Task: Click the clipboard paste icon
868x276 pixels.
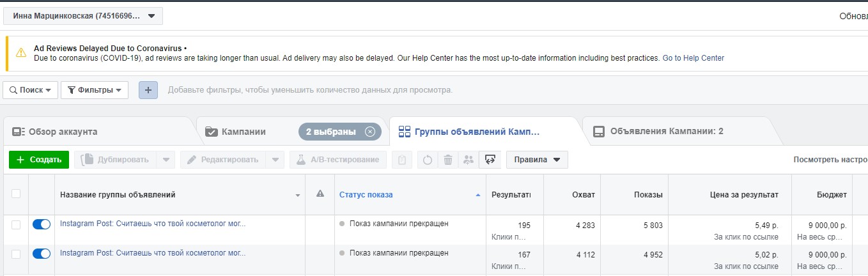Action: (x=401, y=160)
